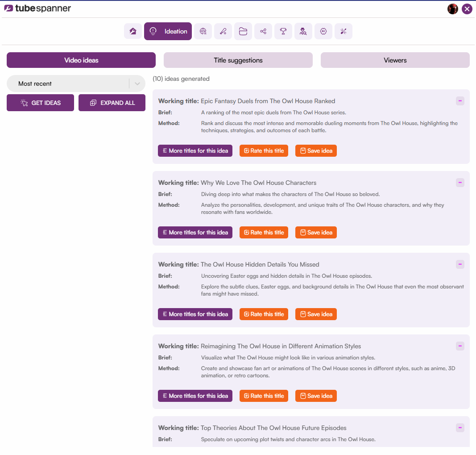The width and height of the screenshot is (476, 455).
Task: Save the Why We Love Characters idea
Action: (316, 233)
